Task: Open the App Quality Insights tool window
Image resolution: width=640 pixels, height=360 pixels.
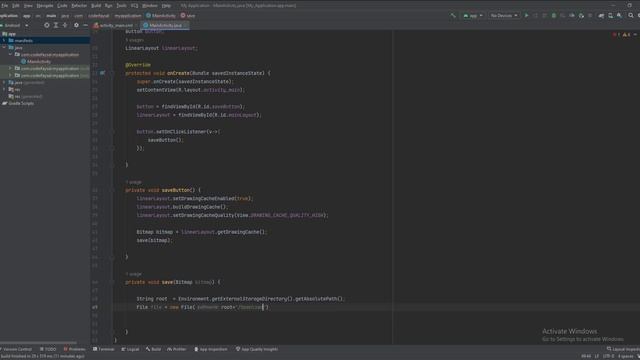Action: tap(257, 349)
